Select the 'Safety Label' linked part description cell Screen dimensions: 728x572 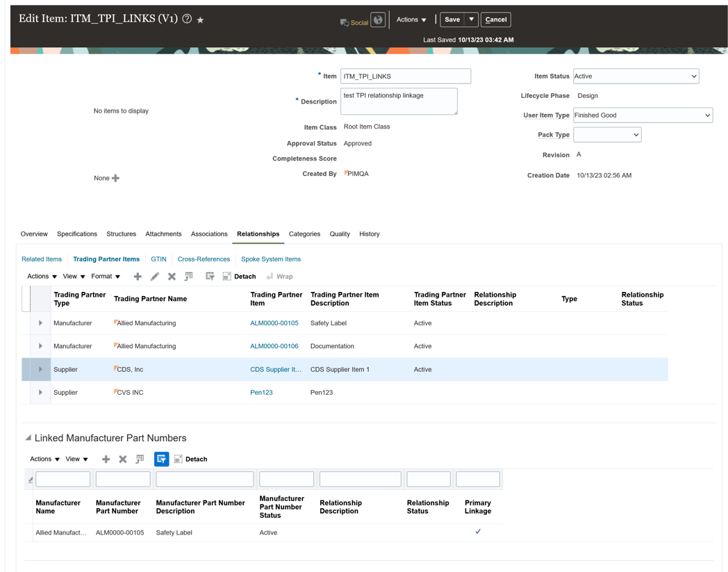(174, 533)
